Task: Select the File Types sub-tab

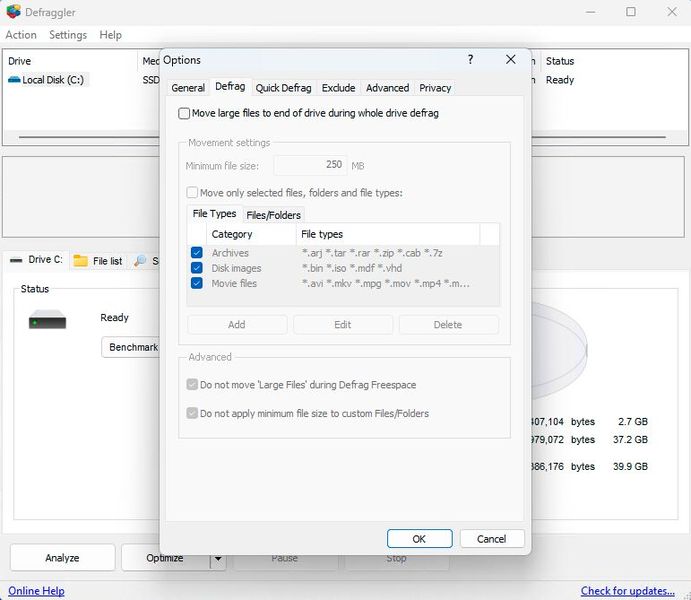Action: [x=215, y=214]
